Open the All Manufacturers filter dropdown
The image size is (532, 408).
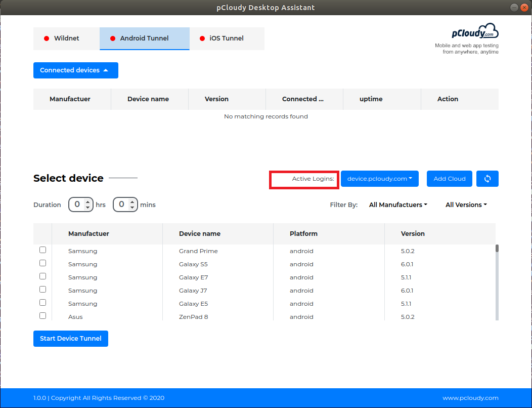398,205
